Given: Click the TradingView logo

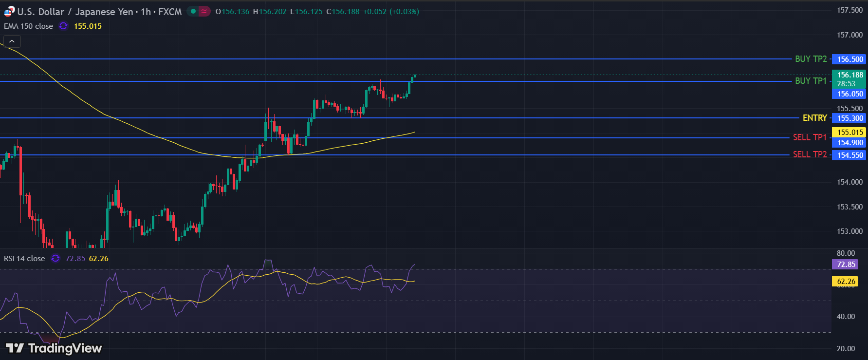Looking at the screenshot, I should [54, 348].
